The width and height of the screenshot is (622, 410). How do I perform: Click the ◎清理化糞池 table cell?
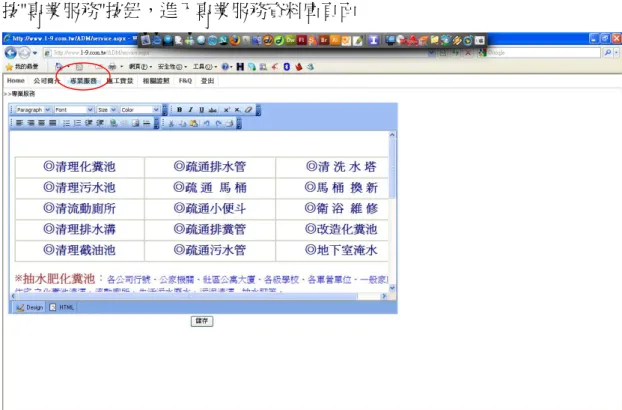79,167
